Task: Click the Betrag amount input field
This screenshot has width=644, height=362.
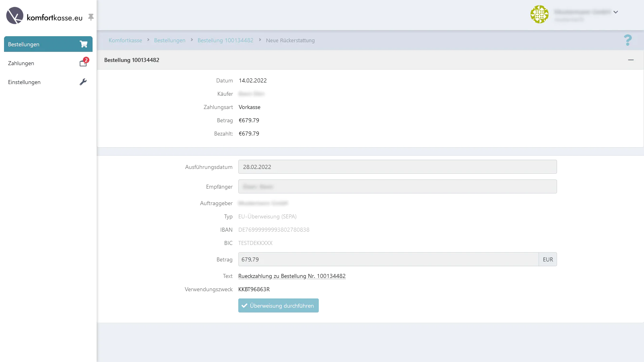Action: (388, 259)
